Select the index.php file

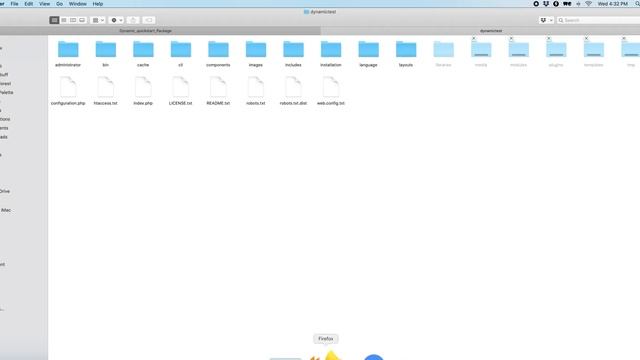click(x=143, y=87)
